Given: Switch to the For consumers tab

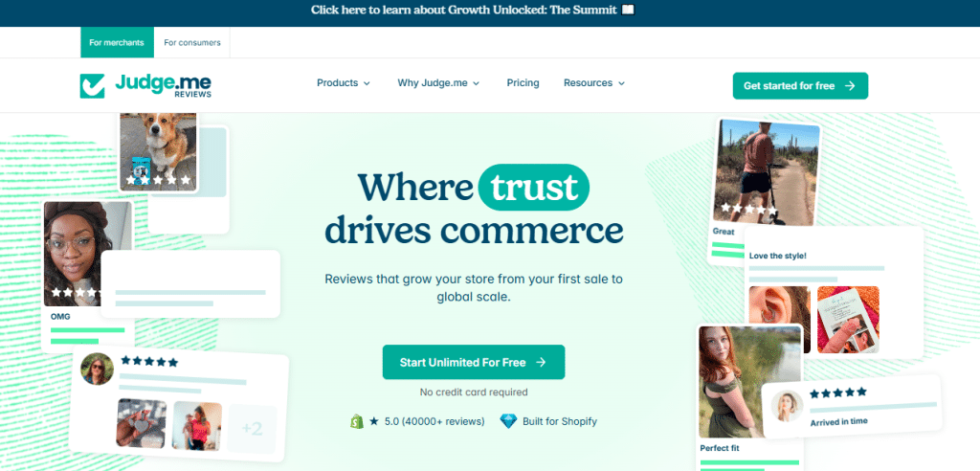Looking at the screenshot, I should pyautogui.click(x=191, y=42).
